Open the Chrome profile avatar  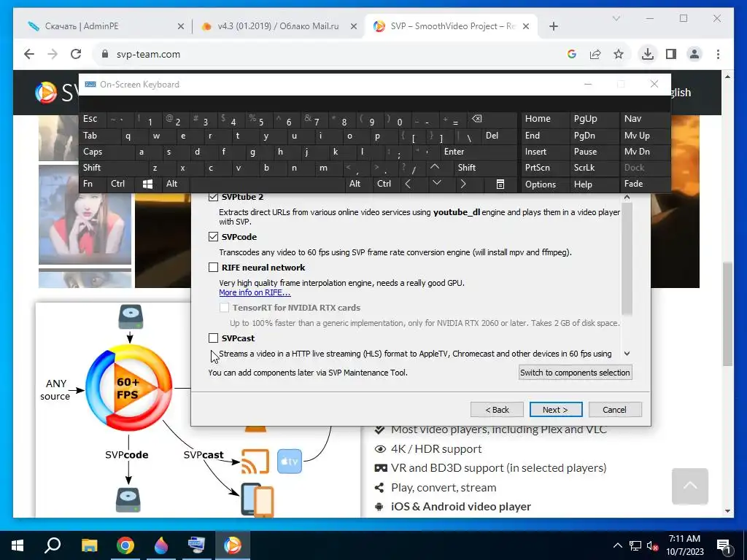point(694,54)
